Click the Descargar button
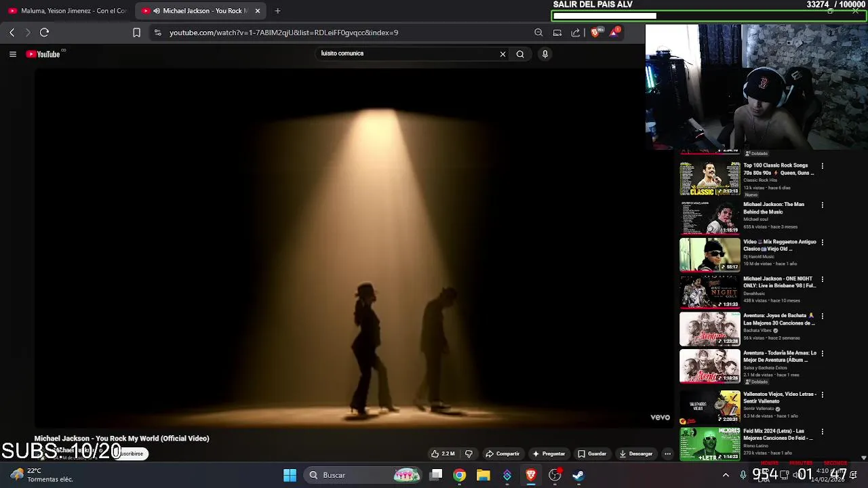The image size is (868, 488). (x=636, y=453)
